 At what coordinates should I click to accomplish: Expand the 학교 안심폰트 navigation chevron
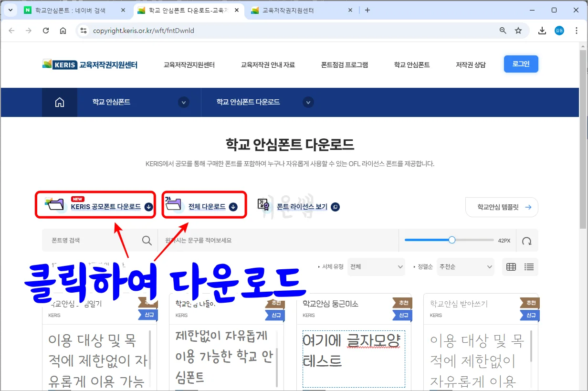(x=184, y=102)
